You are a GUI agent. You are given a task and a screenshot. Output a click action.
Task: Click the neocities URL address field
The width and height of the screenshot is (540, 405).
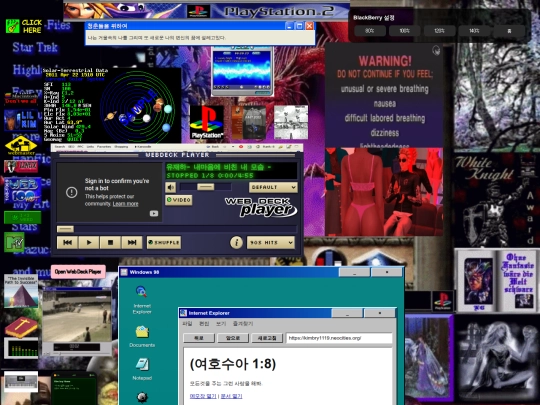pyautogui.click(x=339, y=338)
